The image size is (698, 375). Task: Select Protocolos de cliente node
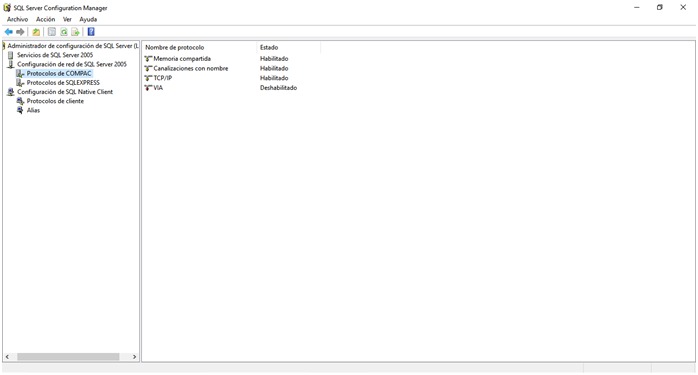click(x=55, y=101)
